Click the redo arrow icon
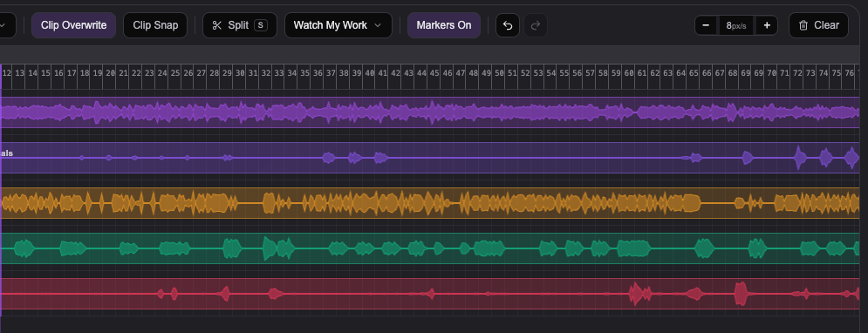The image size is (868, 333). click(x=536, y=25)
